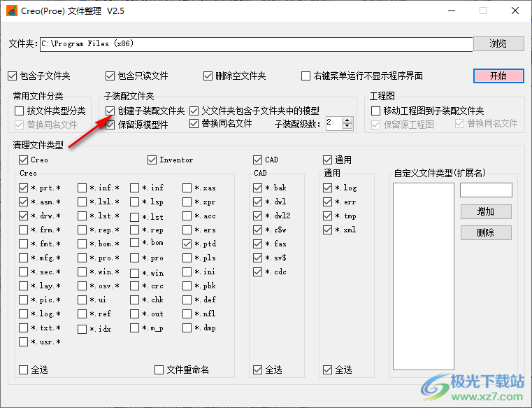Increase the 子装配级数 spinner value
This screenshot has height=408, width=532.
(x=347, y=120)
